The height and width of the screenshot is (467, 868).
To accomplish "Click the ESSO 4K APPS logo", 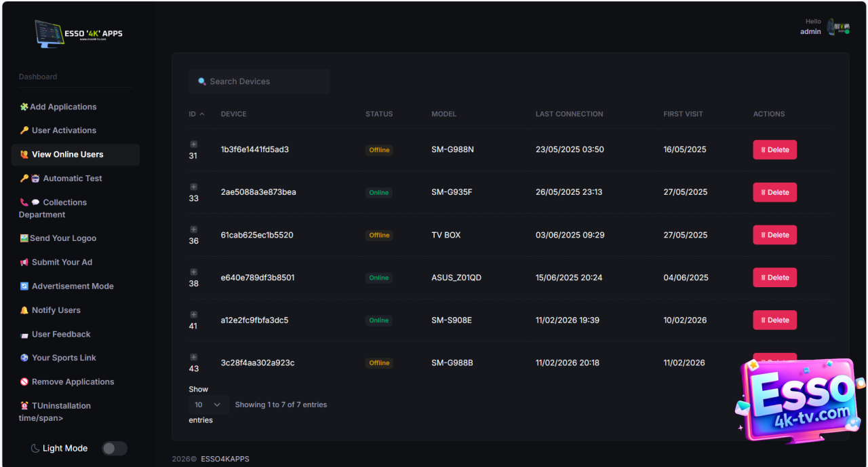I will (79, 33).
